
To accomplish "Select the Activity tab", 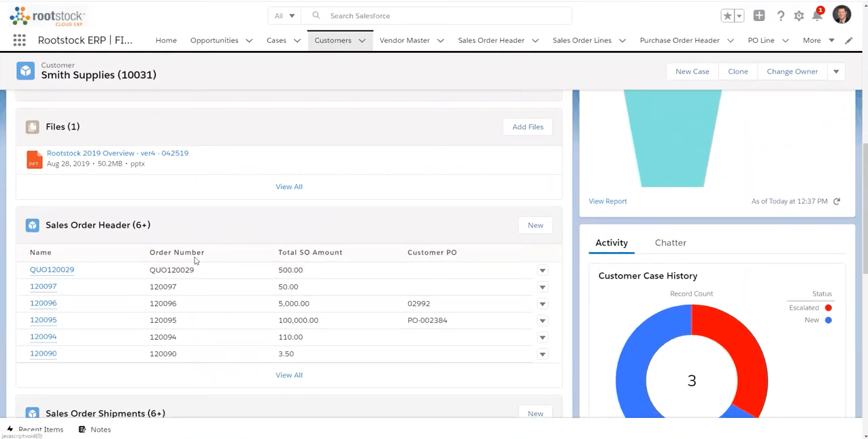I will coord(611,243).
